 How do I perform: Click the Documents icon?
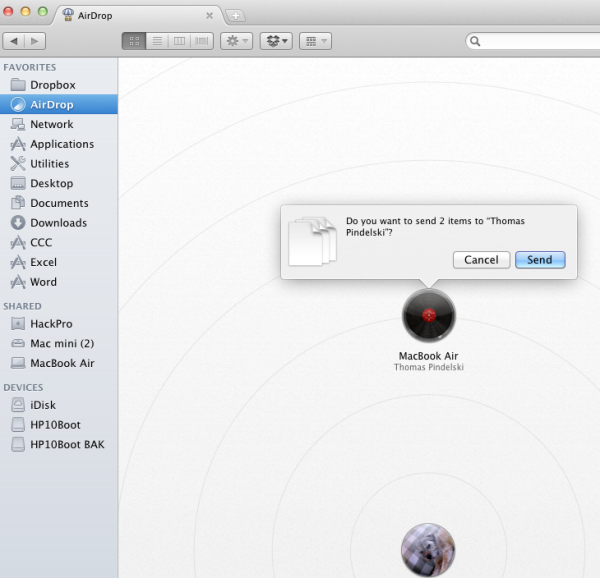(18, 203)
